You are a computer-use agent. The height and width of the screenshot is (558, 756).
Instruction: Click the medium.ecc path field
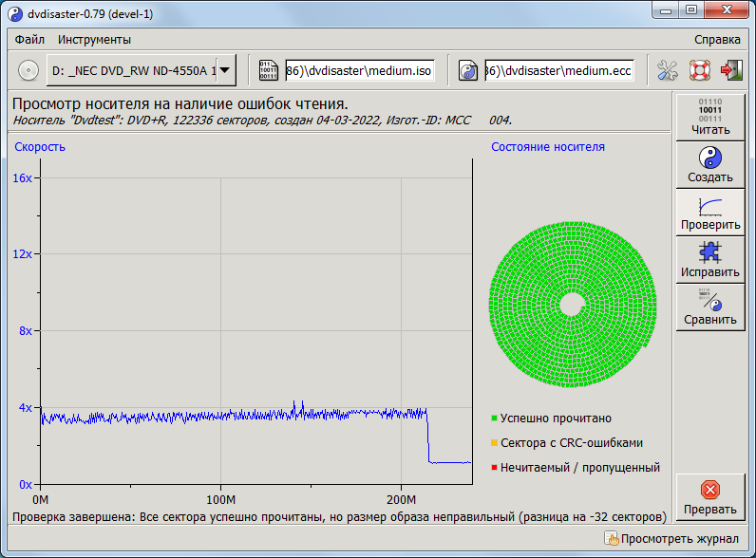click(x=558, y=70)
